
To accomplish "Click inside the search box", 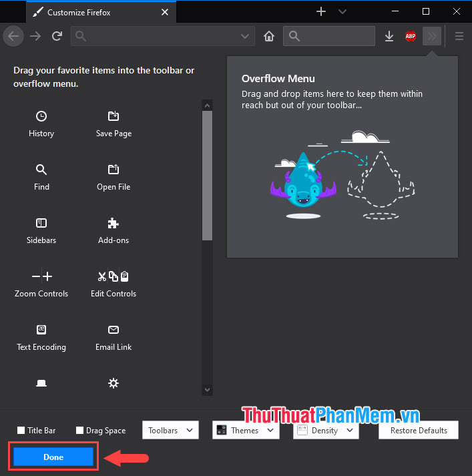I will [329, 37].
